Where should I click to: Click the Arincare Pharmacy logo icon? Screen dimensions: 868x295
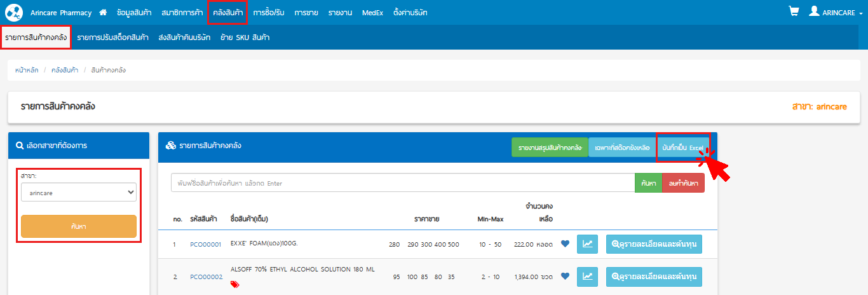click(x=14, y=12)
